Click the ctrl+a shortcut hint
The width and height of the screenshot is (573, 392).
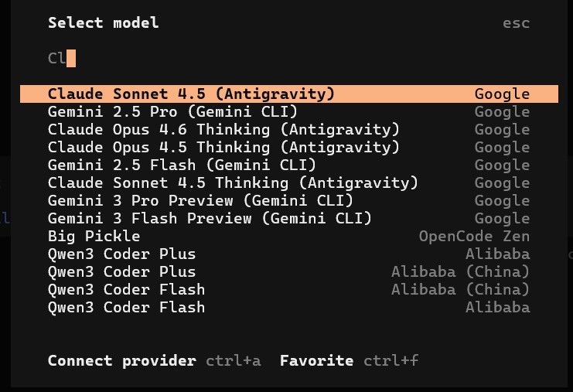tap(234, 360)
